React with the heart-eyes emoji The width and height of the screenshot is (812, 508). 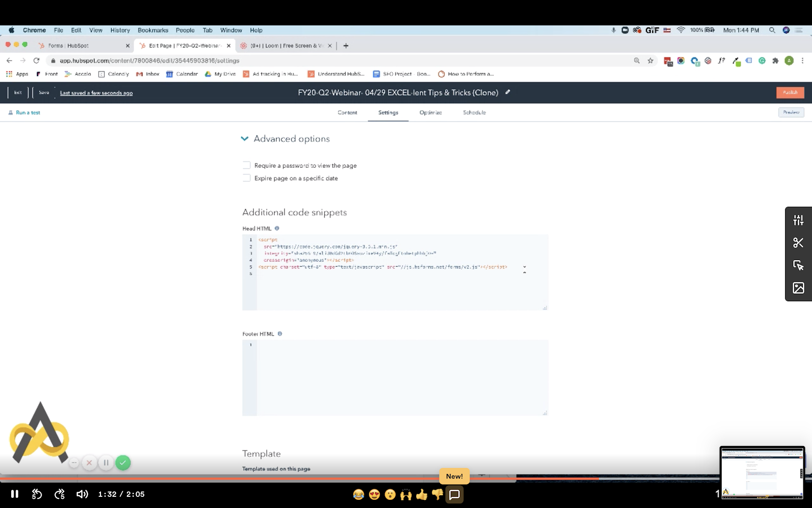(x=375, y=494)
